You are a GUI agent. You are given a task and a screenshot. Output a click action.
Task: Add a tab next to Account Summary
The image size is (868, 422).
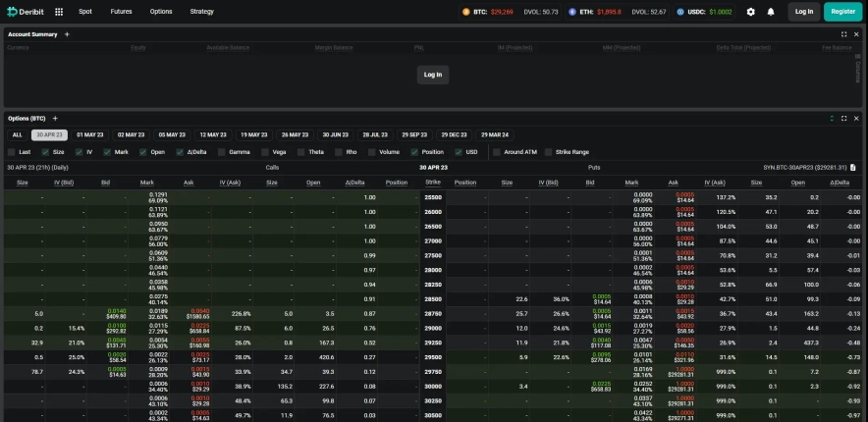tap(67, 34)
